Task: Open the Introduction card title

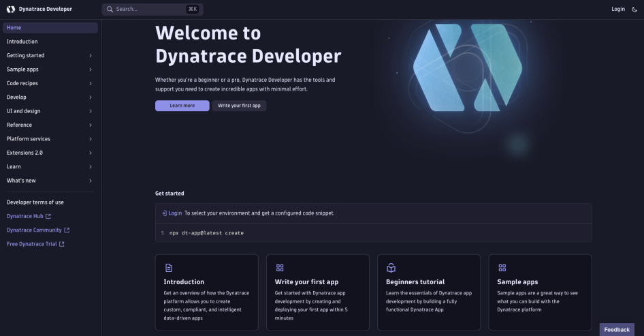Action: (184, 282)
